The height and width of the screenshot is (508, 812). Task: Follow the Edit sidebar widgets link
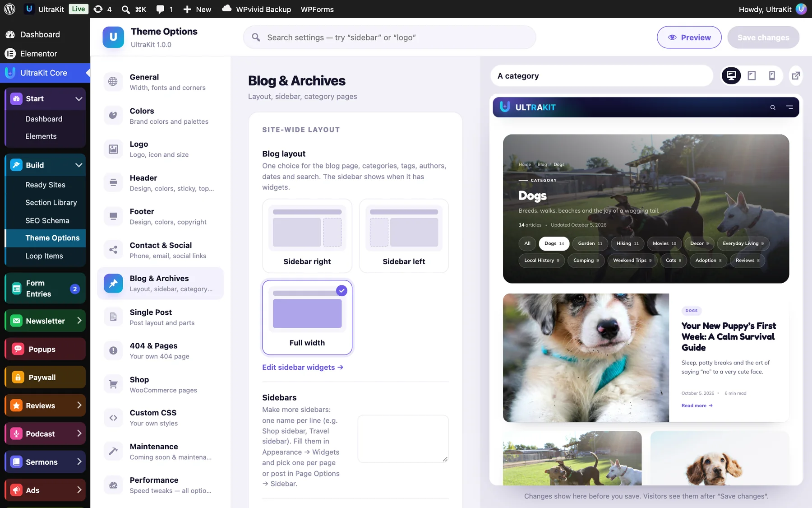[303, 367]
